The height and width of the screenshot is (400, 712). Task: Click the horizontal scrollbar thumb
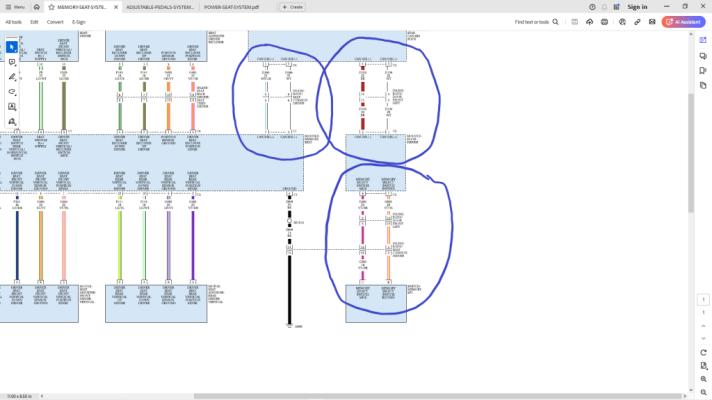click(x=438, y=396)
